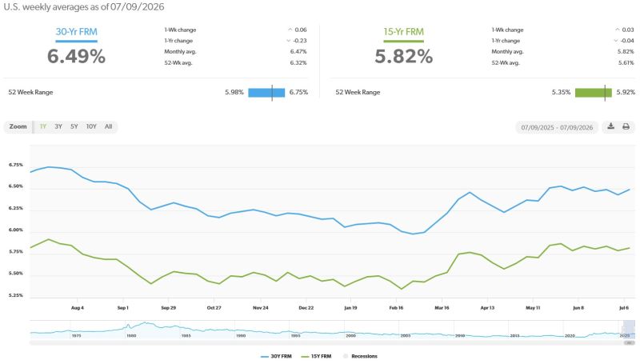This screenshot has width=640, height=364.
Task: Click the green 15-Yr 52 week range bar
Action: [x=594, y=93]
